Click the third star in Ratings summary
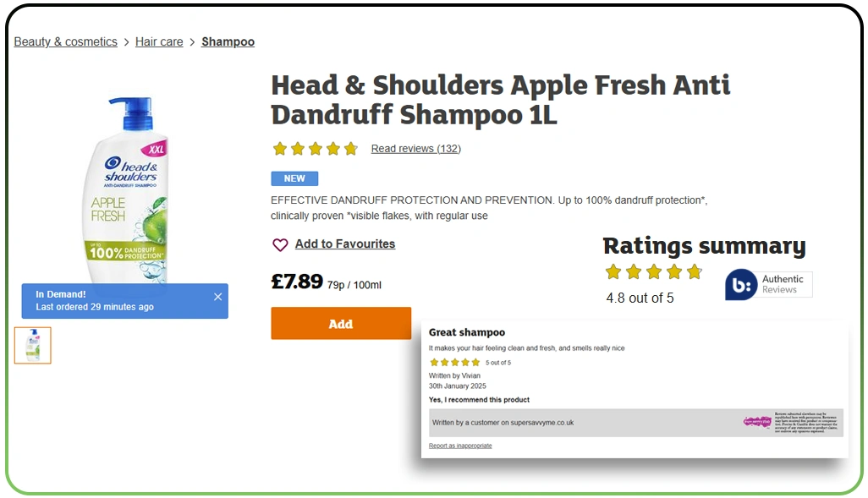Viewport: 868px width, 498px height. pos(654,272)
